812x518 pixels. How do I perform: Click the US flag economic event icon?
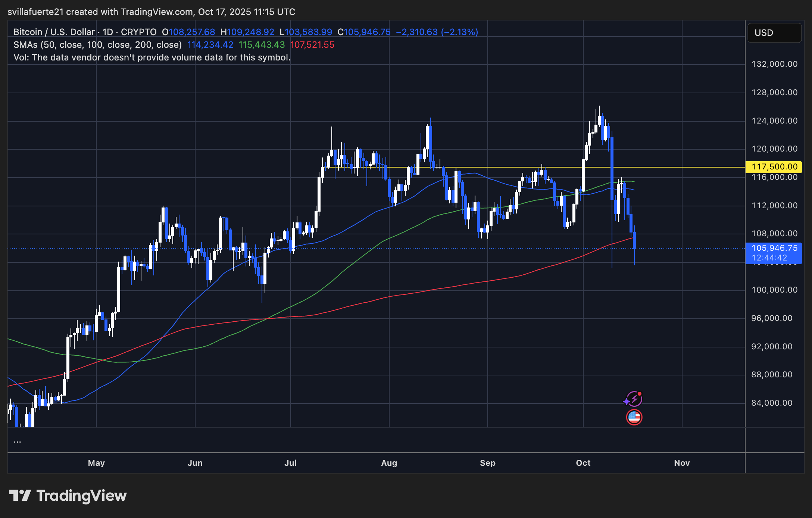[x=634, y=417]
